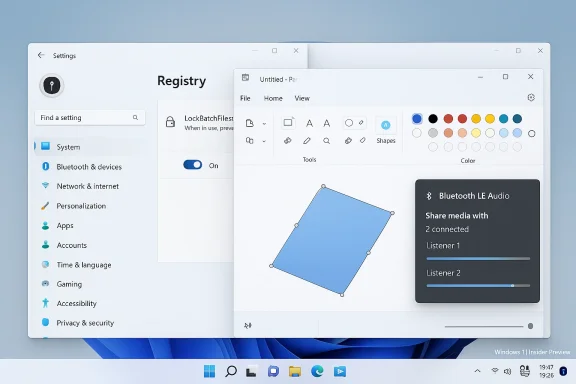Adjust the Listener 1 volume slider
The width and height of the screenshot is (576, 384).
click(x=478, y=259)
